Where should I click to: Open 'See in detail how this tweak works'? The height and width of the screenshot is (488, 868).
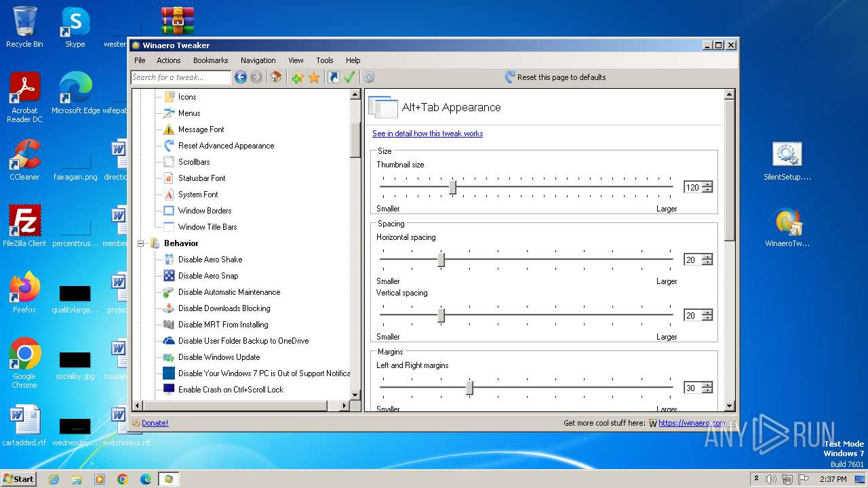tap(427, 134)
